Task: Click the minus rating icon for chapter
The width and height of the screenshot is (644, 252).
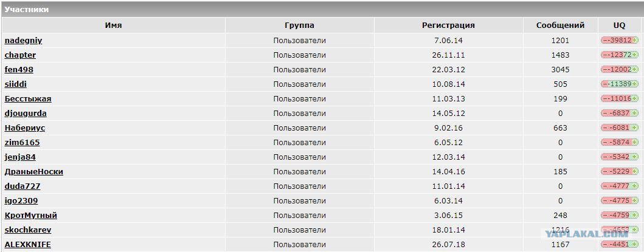Action: point(604,55)
